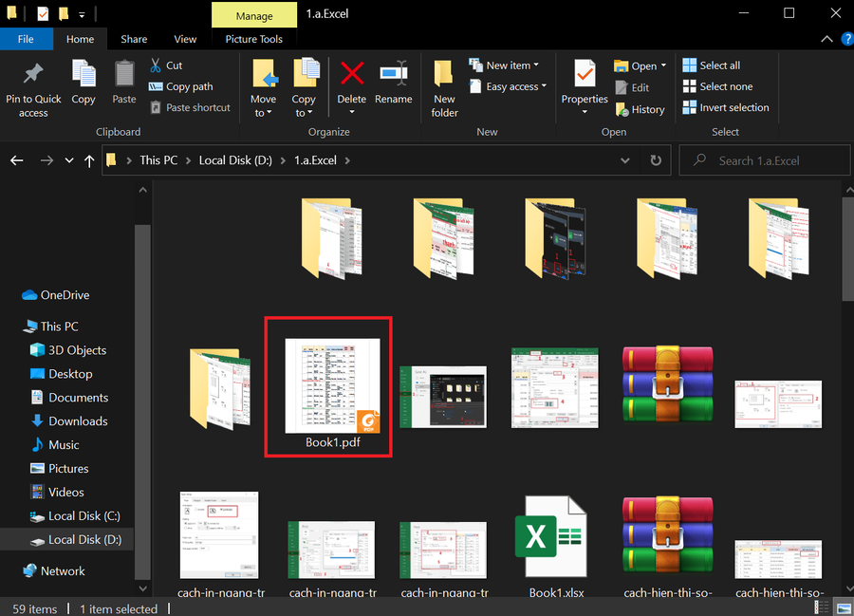Open Quick Access Toolbar customize dropdown

(82, 14)
